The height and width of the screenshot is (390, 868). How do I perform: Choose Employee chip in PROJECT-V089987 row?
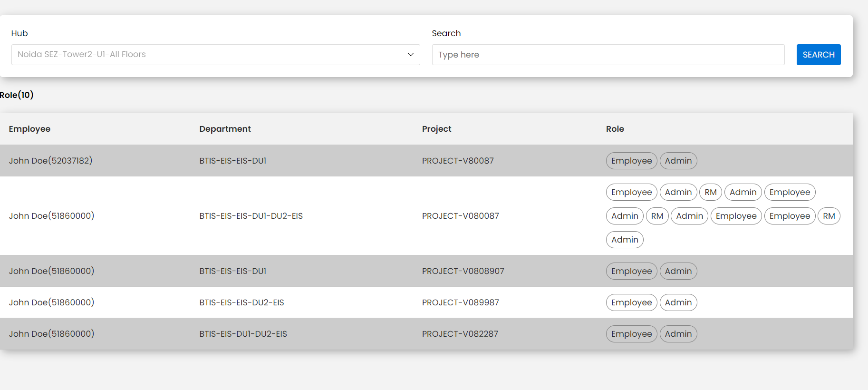click(x=631, y=302)
